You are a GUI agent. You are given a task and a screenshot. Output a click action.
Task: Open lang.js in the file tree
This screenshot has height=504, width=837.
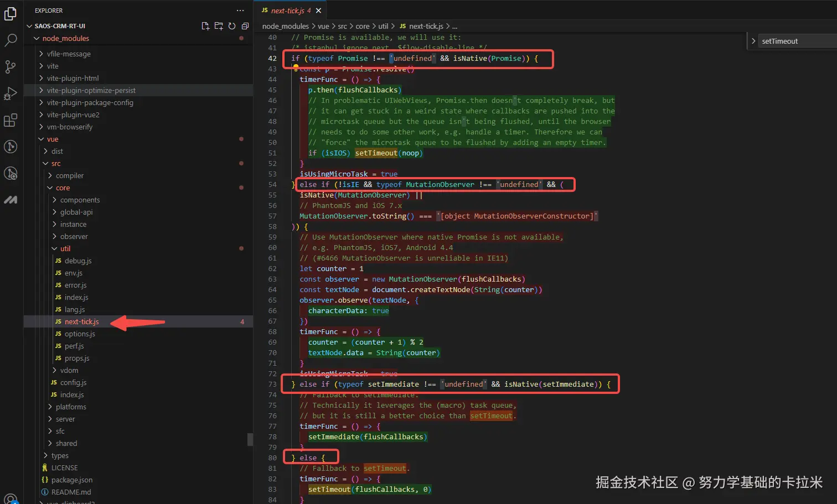click(138, 309)
